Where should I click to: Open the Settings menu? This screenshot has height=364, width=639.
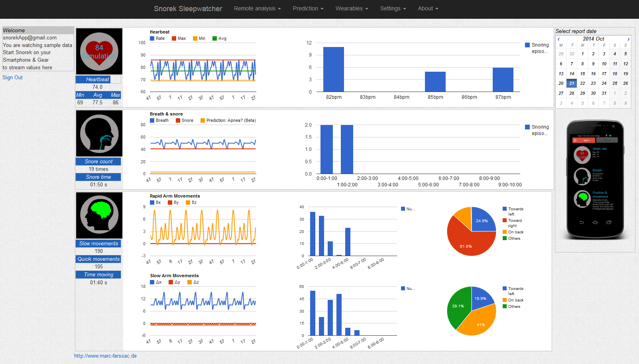[393, 8]
